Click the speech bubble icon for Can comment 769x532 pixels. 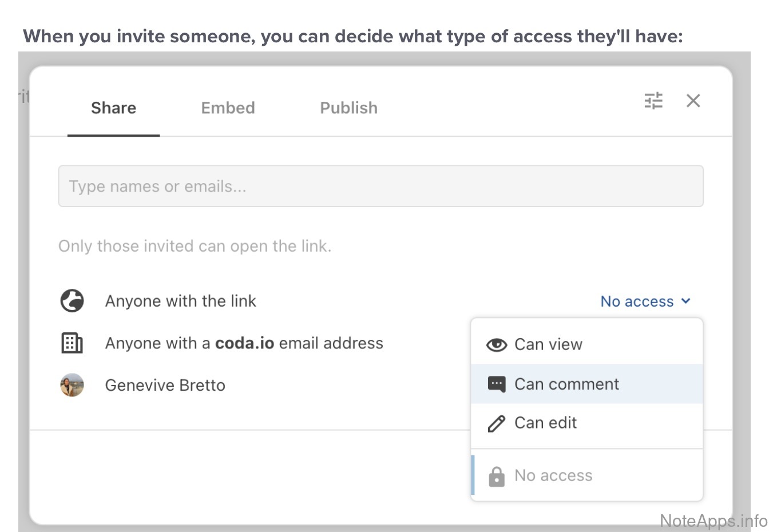(496, 384)
